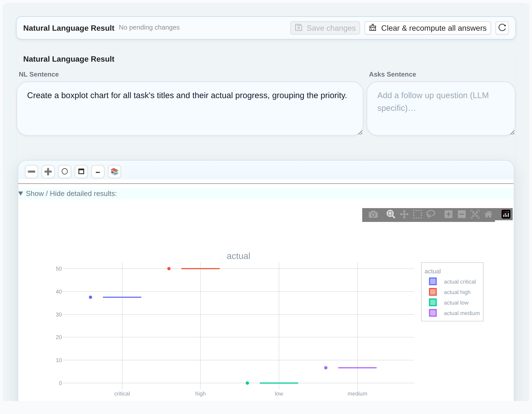This screenshot has height=414, width=532.
Task: Reset axes with the home icon
Action: 488,214
